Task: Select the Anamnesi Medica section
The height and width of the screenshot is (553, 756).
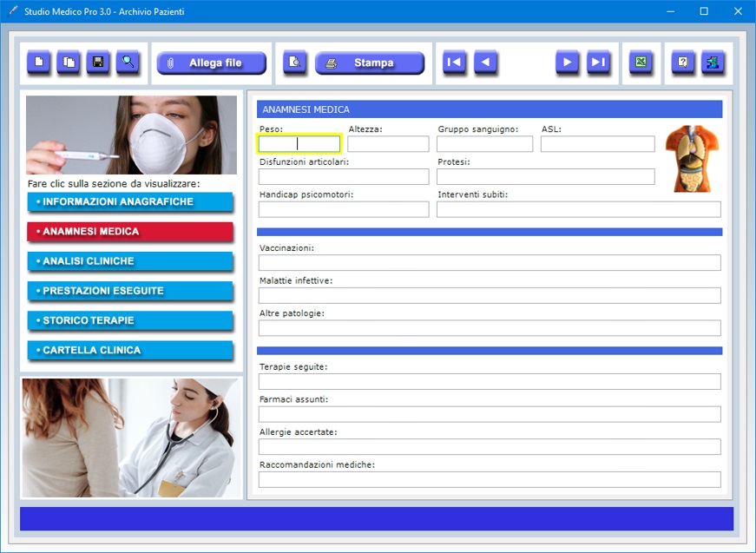Action: tap(130, 232)
